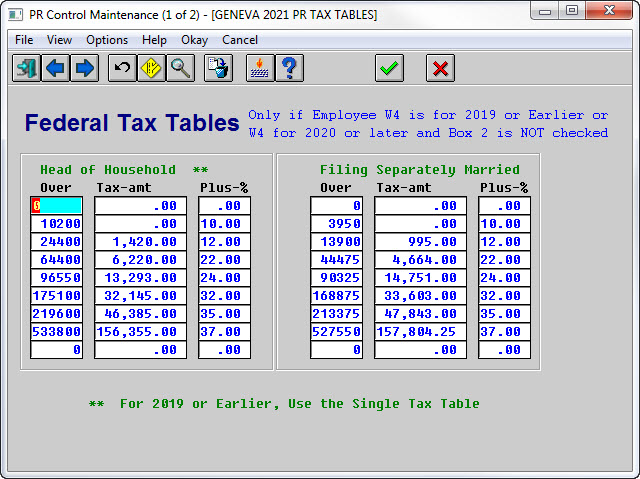This screenshot has width=640, height=479.
Task: Click Tax-amt field showing 157,804.25
Action: coord(420,331)
